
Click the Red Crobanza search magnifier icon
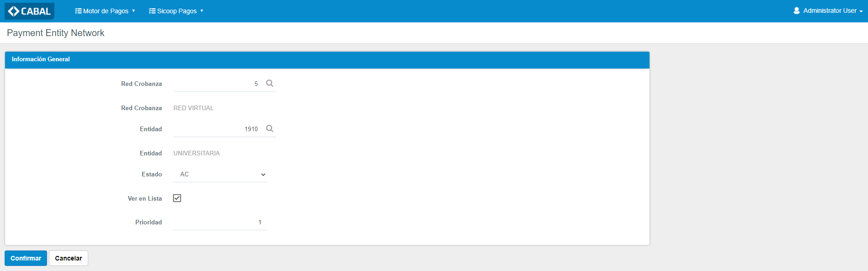click(270, 83)
